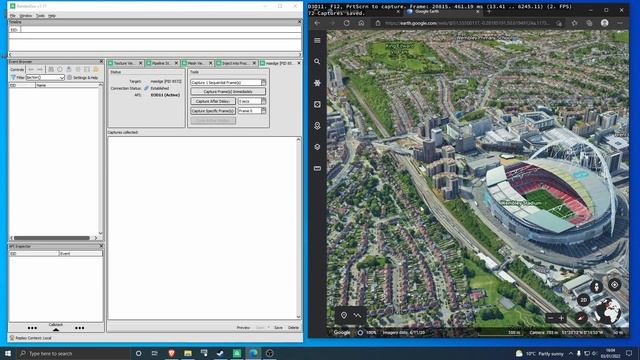Screen dimensions: 640x360
Task: Click the Save button below captures list
Action: [x=278, y=328]
